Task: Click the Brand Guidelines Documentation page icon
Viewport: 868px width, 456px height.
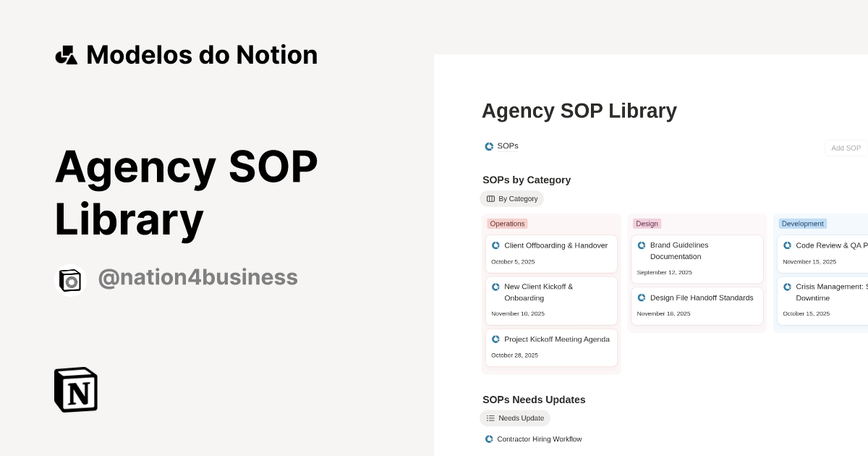Action: [642, 245]
